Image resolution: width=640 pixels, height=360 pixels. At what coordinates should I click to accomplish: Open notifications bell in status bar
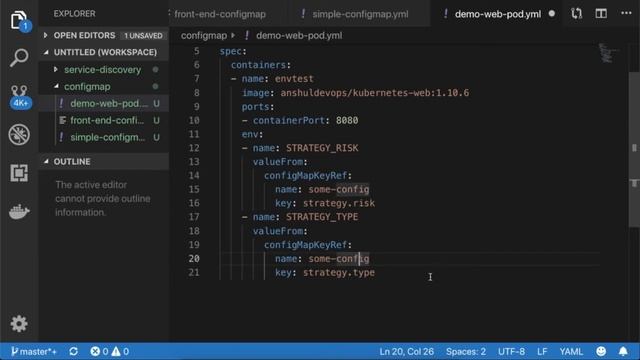point(623,351)
